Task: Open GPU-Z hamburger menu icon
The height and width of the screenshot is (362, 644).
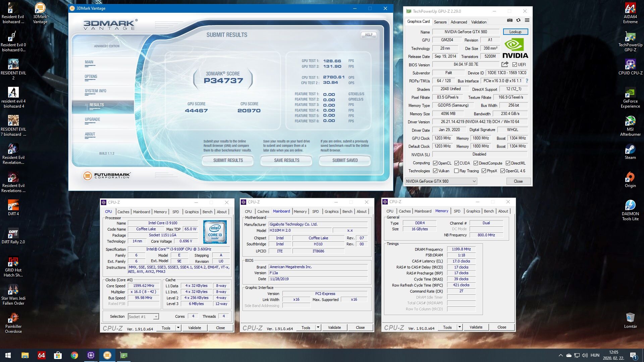Action: [x=527, y=20]
